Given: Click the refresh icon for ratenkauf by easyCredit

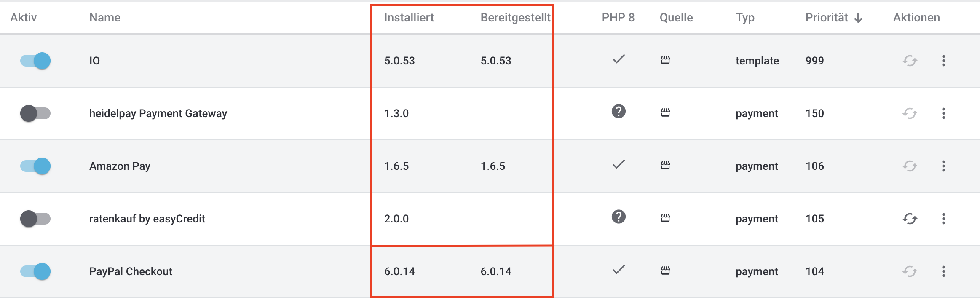Looking at the screenshot, I should tap(910, 219).
